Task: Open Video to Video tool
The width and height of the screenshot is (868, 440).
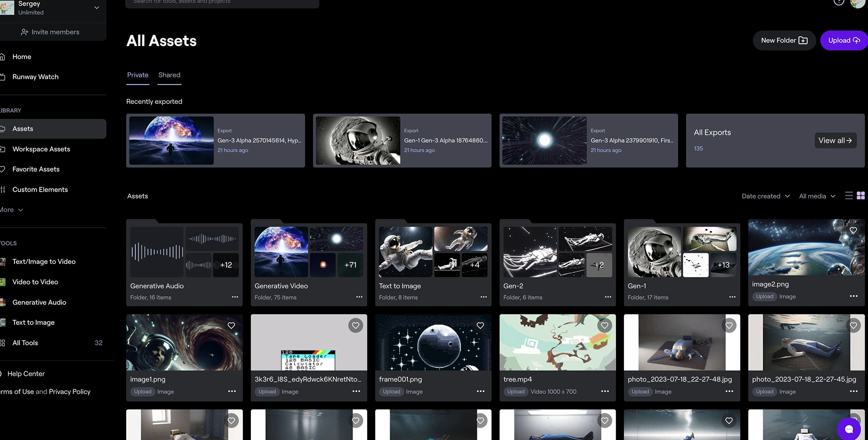Action: (x=35, y=282)
